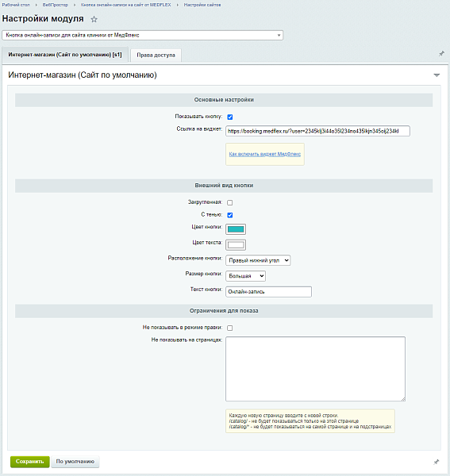Image resolution: width=450 pixels, height=476 pixels.
Task: Collapse the Интернет-магазин section arrow
Action: pyautogui.click(x=437, y=75)
